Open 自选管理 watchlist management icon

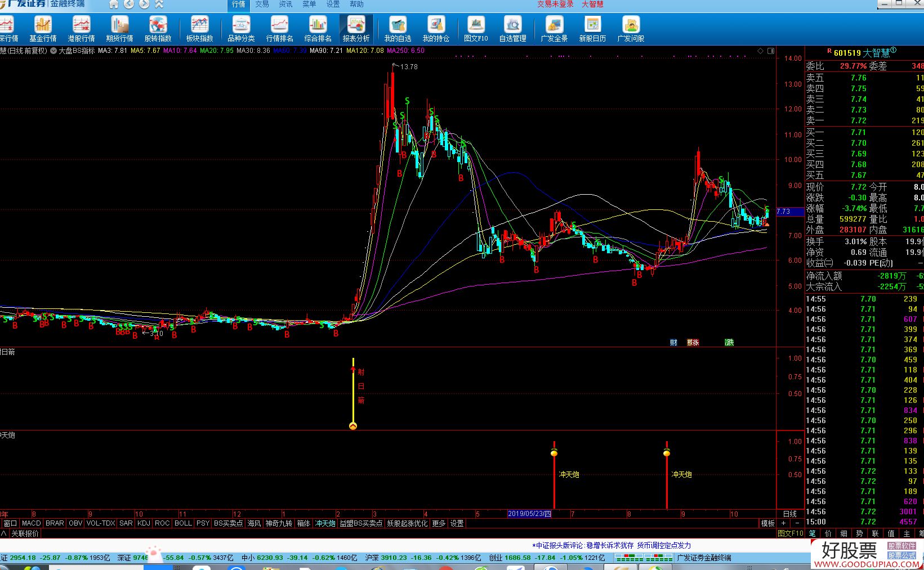(512, 29)
